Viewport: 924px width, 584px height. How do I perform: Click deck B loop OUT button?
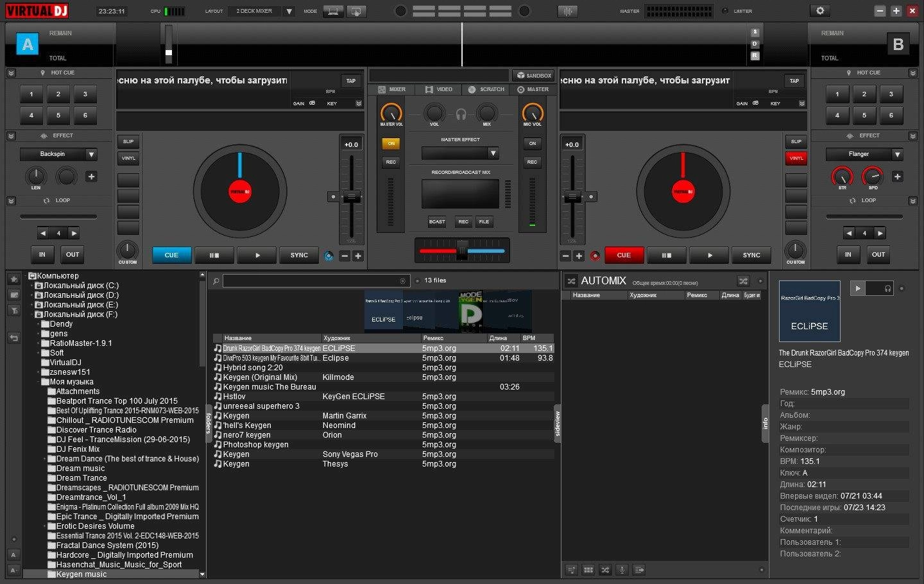[x=878, y=255]
